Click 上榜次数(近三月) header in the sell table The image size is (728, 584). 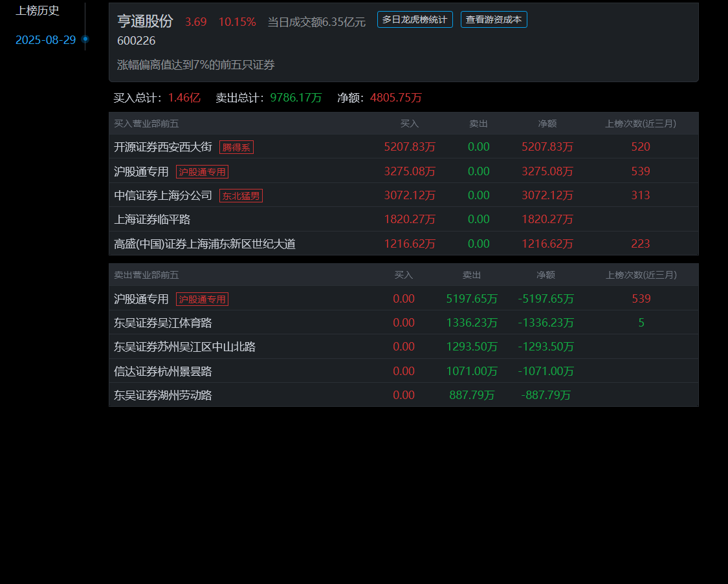coord(641,275)
